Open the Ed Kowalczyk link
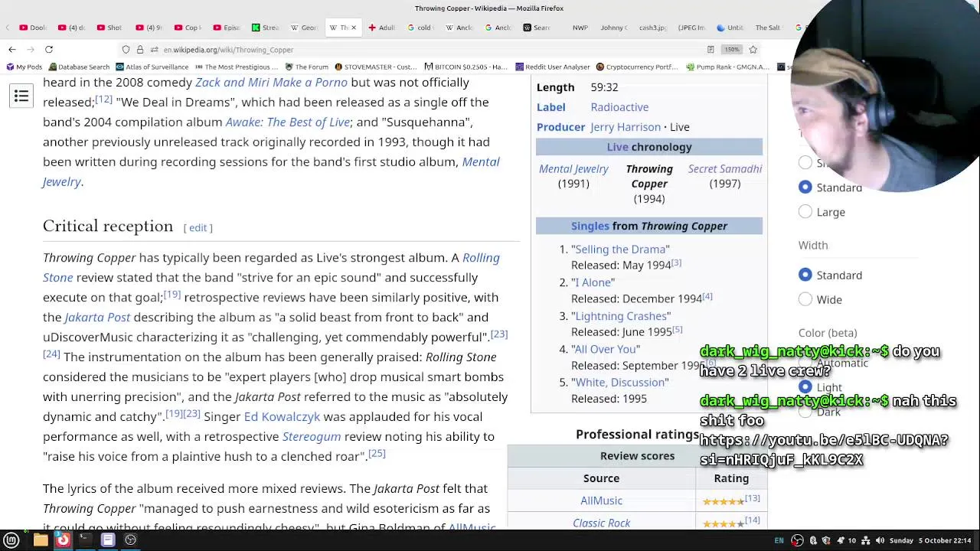 point(282,417)
